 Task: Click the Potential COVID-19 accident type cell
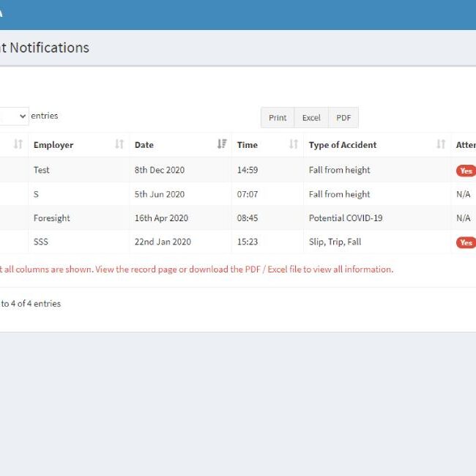click(x=346, y=218)
